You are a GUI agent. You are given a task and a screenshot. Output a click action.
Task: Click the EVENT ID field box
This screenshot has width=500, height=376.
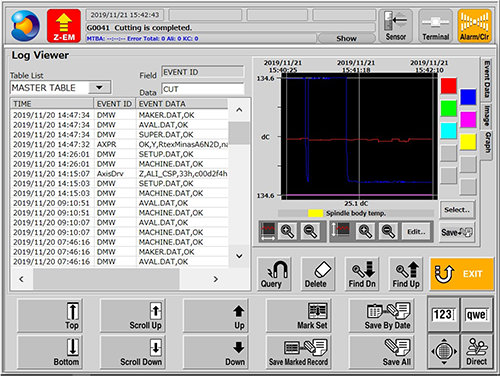(x=203, y=72)
